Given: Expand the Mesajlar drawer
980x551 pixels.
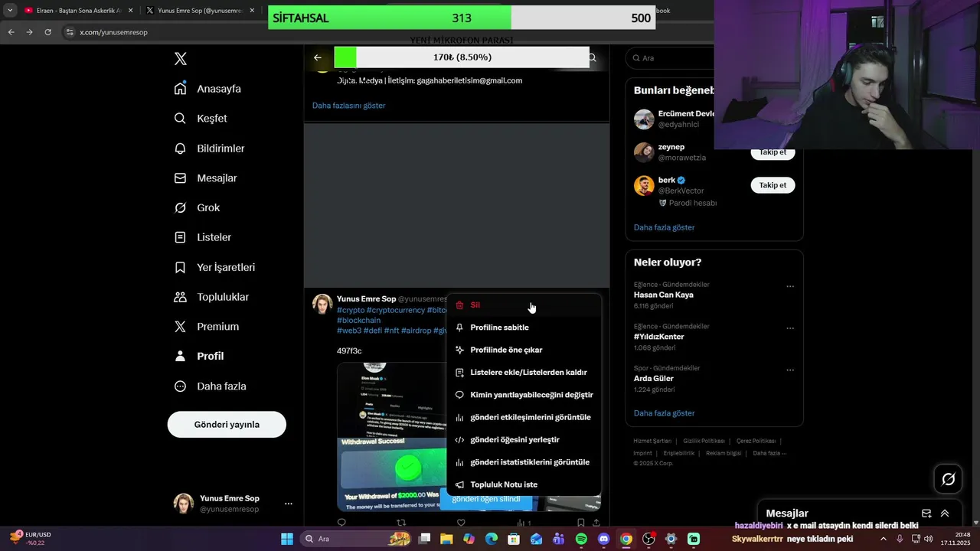Looking at the screenshot, I should pos(945,514).
